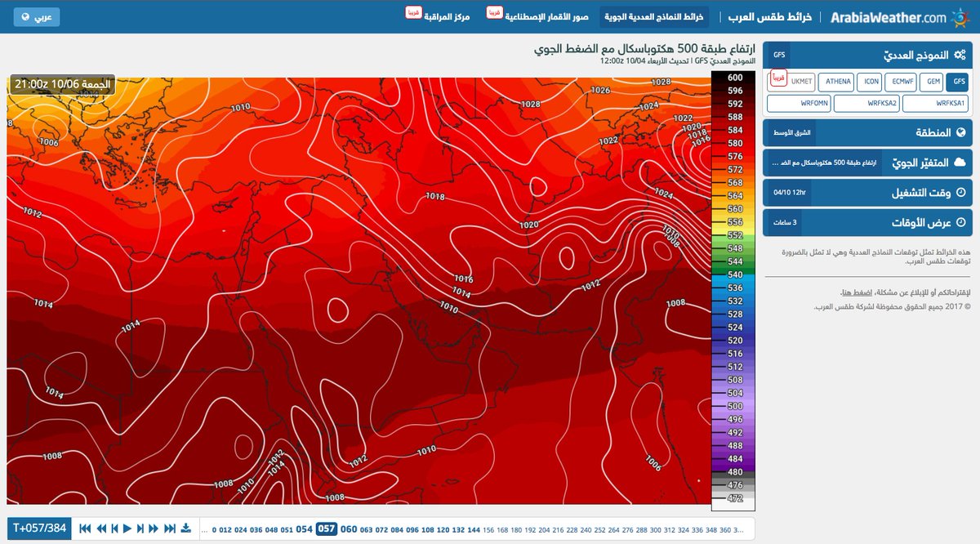The width and height of the screenshot is (980, 544).
Task: Click the cloud icon beside المتغيّر الجويّ
Action: tap(960, 163)
